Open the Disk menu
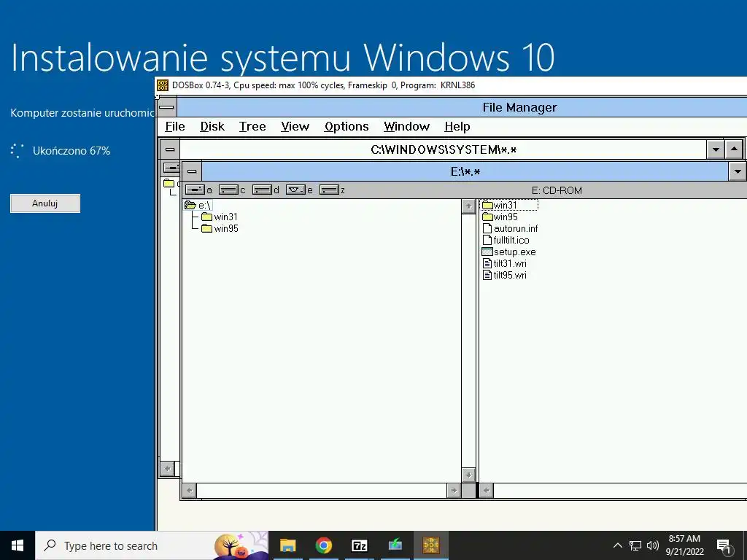 [x=212, y=127]
